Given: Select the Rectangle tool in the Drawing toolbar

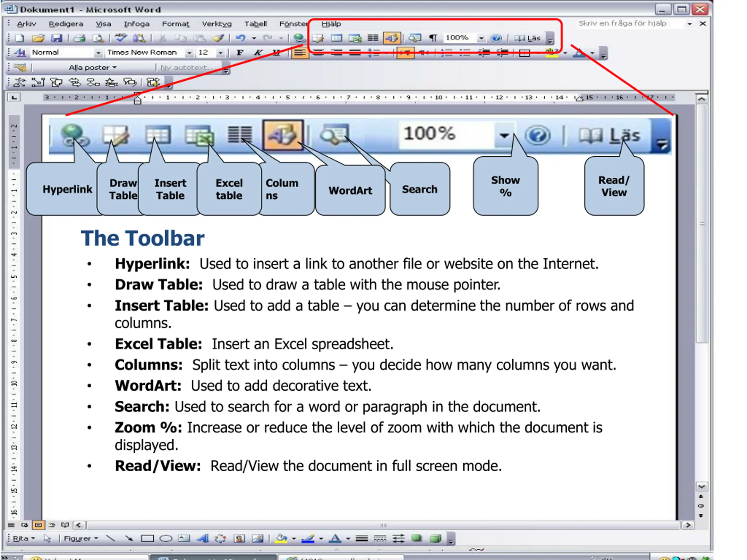Looking at the screenshot, I should (x=147, y=538).
